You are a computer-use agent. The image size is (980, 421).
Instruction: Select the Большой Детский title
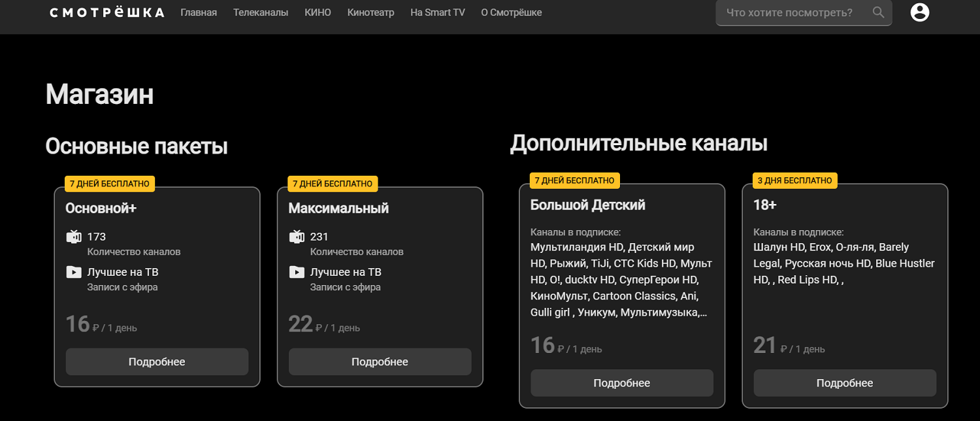588,205
